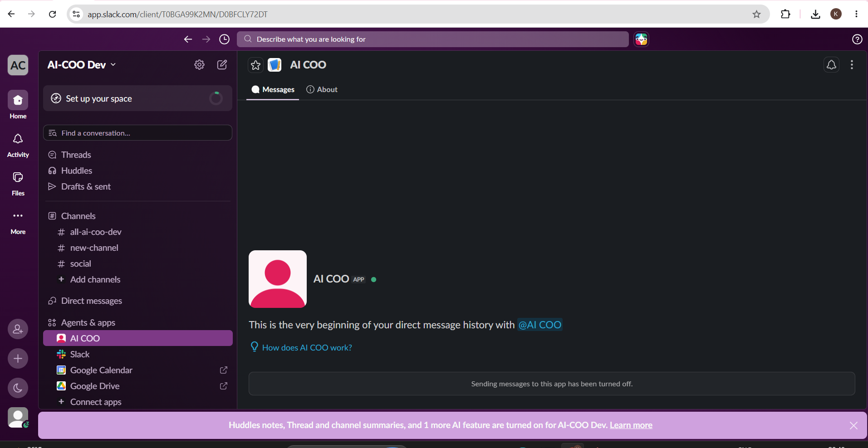Click the Slack history forward arrow
Image resolution: width=868 pixels, height=448 pixels.
coord(206,39)
